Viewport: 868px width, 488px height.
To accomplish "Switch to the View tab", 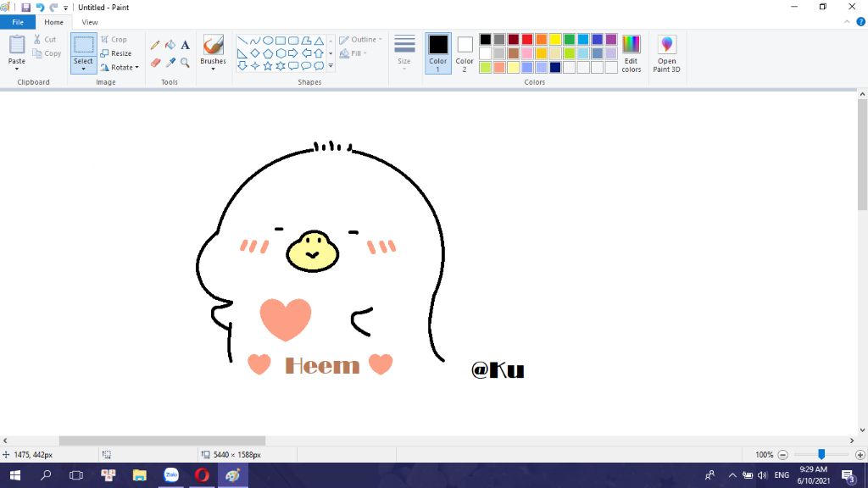I will click(x=90, y=22).
